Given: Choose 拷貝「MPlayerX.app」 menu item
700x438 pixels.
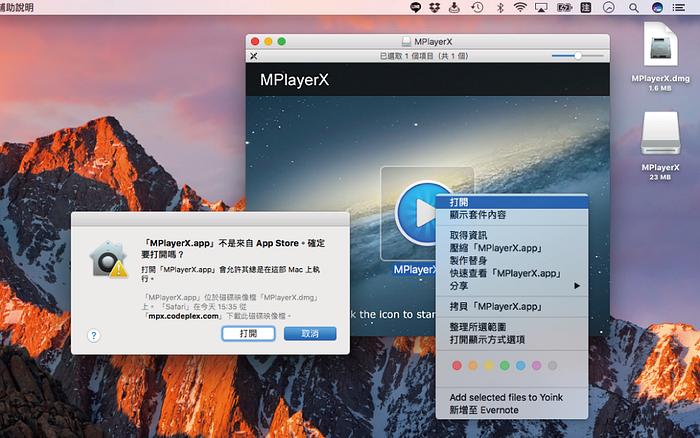Looking at the screenshot, I should [512, 306].
